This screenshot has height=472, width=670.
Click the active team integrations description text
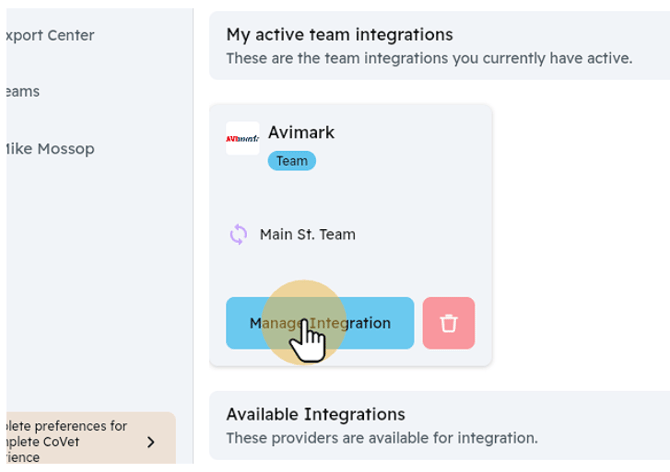(428, 58)
